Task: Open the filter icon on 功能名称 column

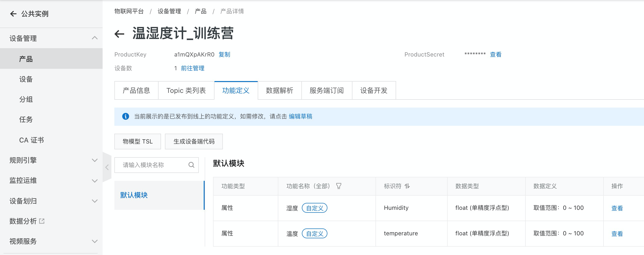Action: [339, 186]
